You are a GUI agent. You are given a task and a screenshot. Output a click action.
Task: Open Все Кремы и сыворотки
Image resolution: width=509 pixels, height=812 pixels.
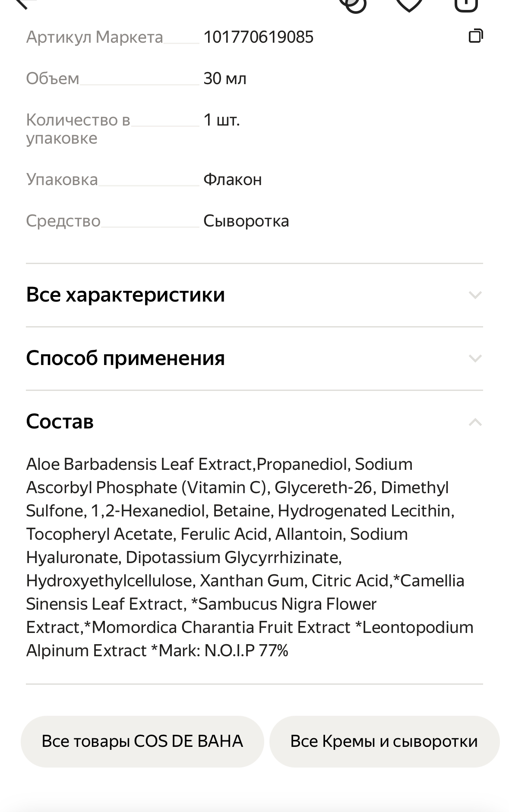384,741
